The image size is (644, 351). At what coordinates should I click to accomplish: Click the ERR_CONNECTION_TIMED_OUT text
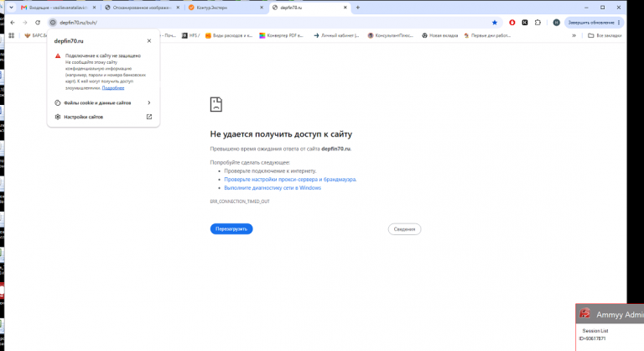(x=240, y=202)
